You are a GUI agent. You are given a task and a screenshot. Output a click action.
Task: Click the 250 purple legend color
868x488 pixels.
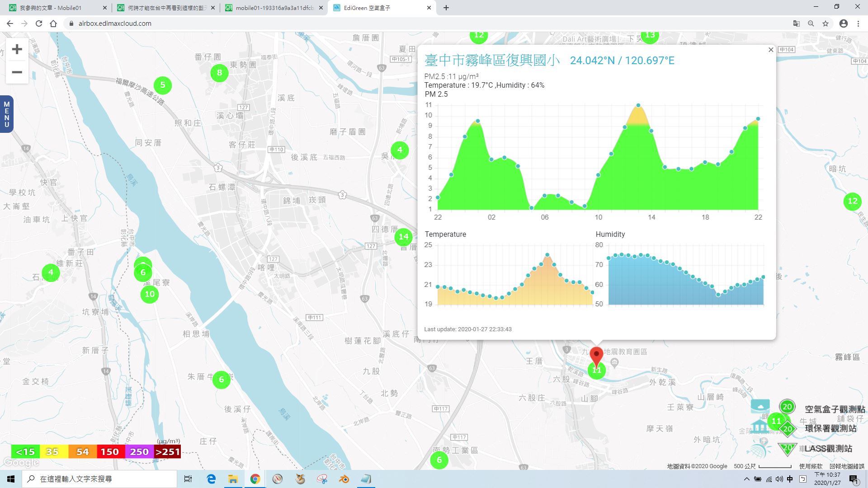[139, 451]
